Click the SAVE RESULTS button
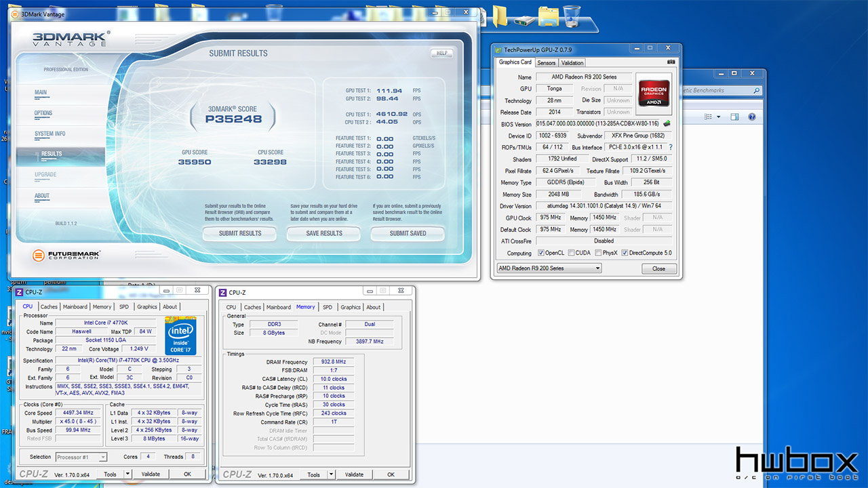Screen dimensions: 868x488 pos(324,233)
